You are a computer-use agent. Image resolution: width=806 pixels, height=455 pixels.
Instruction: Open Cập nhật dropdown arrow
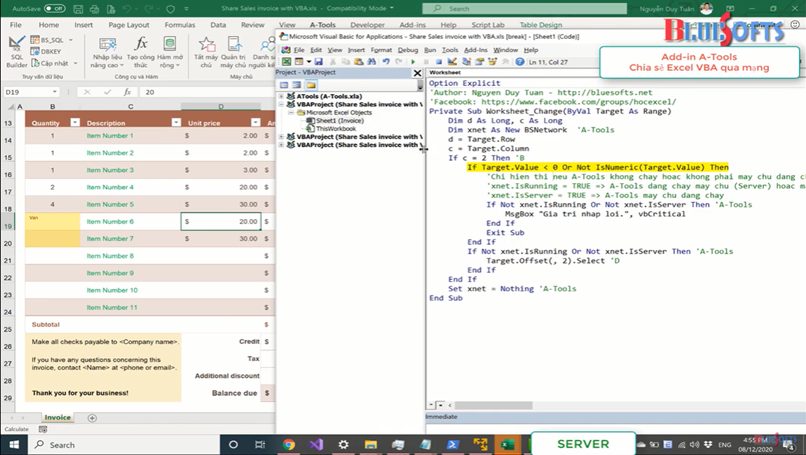[75, 63]
